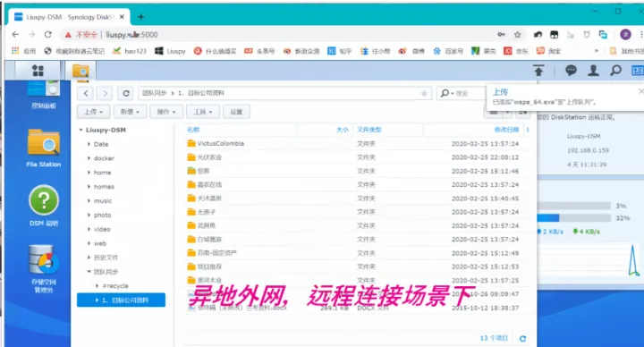Open the browser profile avatar
The image size is (644, 347).
625,35
